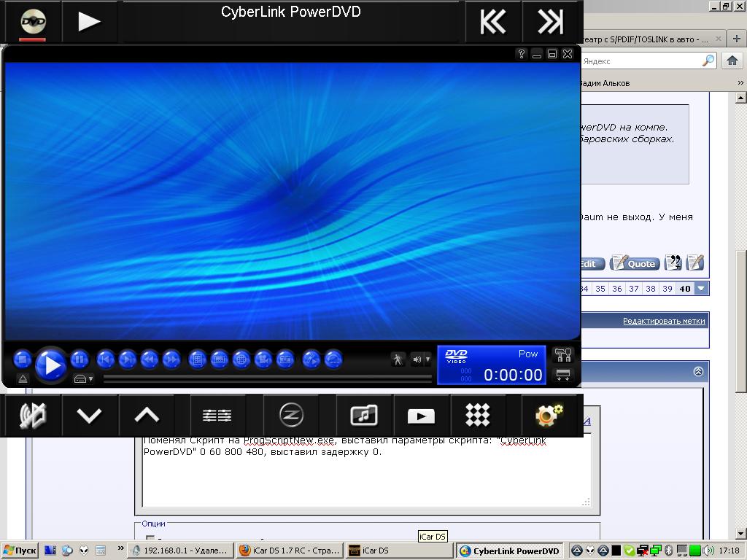Open the PowerDVD help question mark icon
747x560 pixels.
point(521,54)
